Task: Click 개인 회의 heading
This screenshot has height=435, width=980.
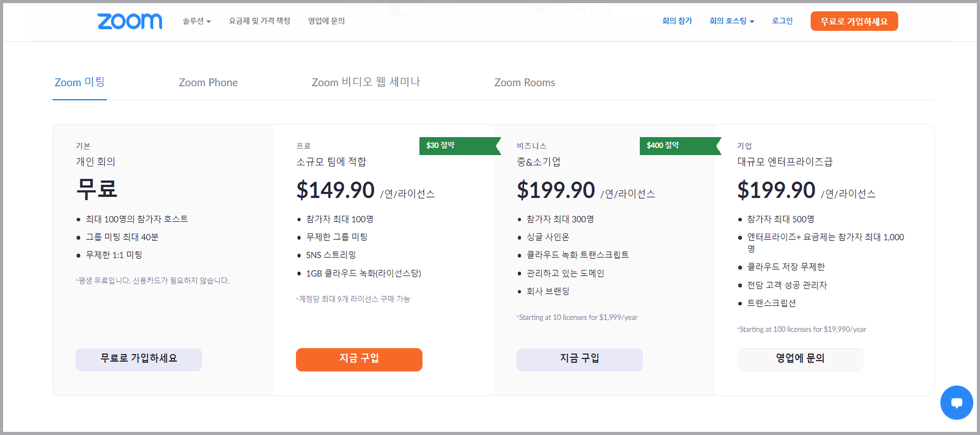Action: [96, 162]
